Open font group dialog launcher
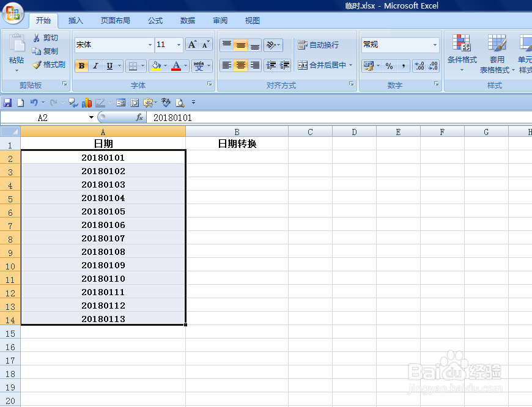The image size is (532, 407). click(210, 84)
